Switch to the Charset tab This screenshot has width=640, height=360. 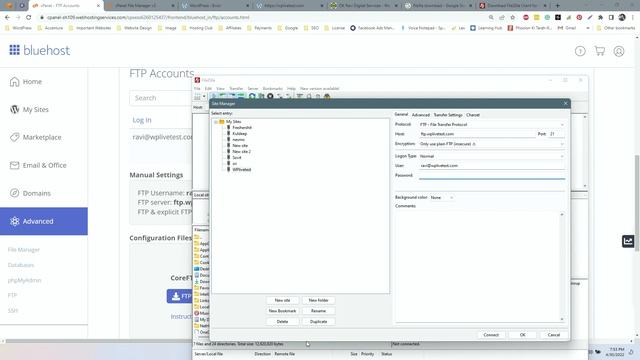(x=473, y=115)
